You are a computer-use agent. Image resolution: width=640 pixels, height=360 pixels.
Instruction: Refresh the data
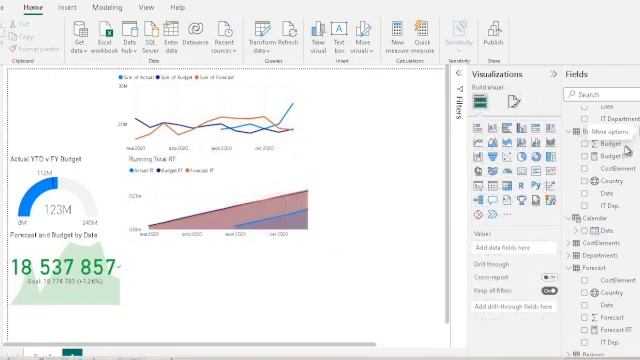pos(288,33)
